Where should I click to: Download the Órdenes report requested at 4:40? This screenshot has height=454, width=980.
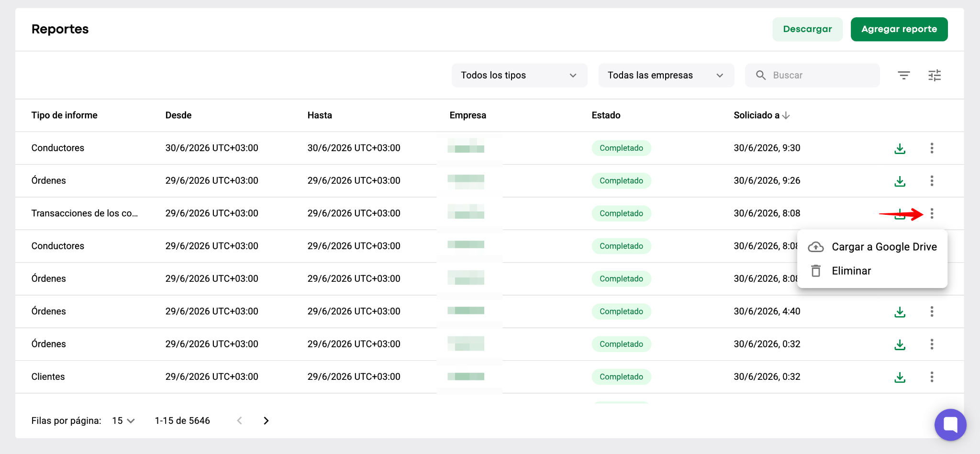click(900, 312)
